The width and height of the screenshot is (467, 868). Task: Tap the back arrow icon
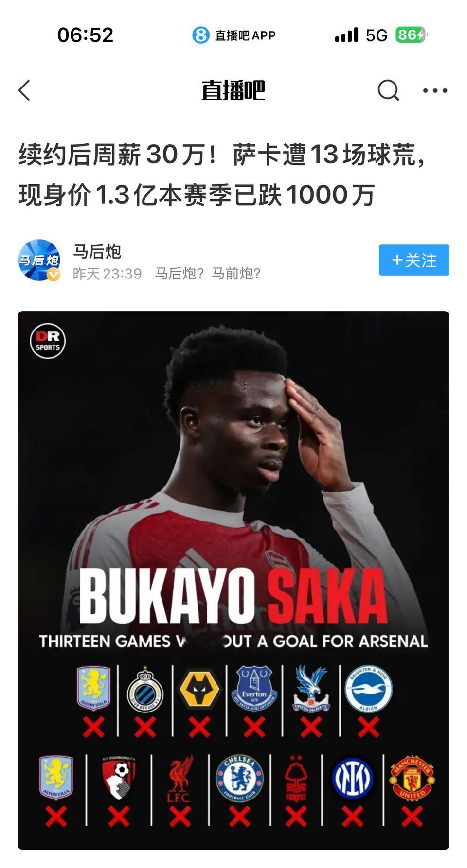pos(24,90)
